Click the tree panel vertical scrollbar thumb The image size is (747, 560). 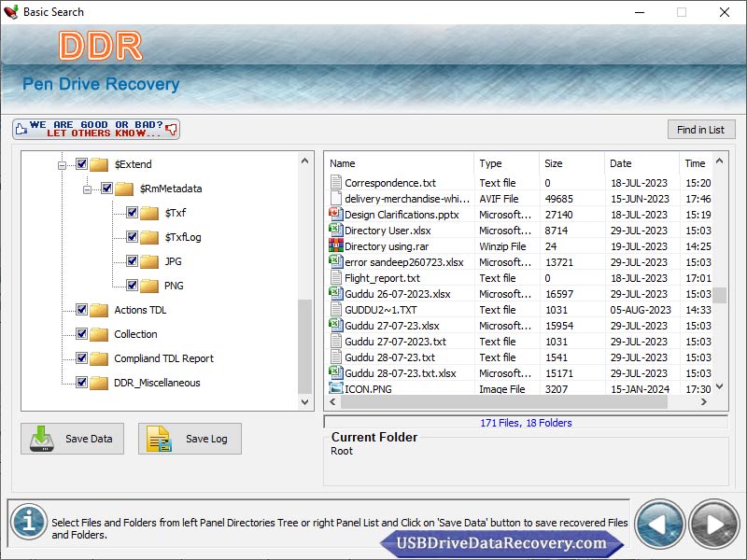pos(305,346)
